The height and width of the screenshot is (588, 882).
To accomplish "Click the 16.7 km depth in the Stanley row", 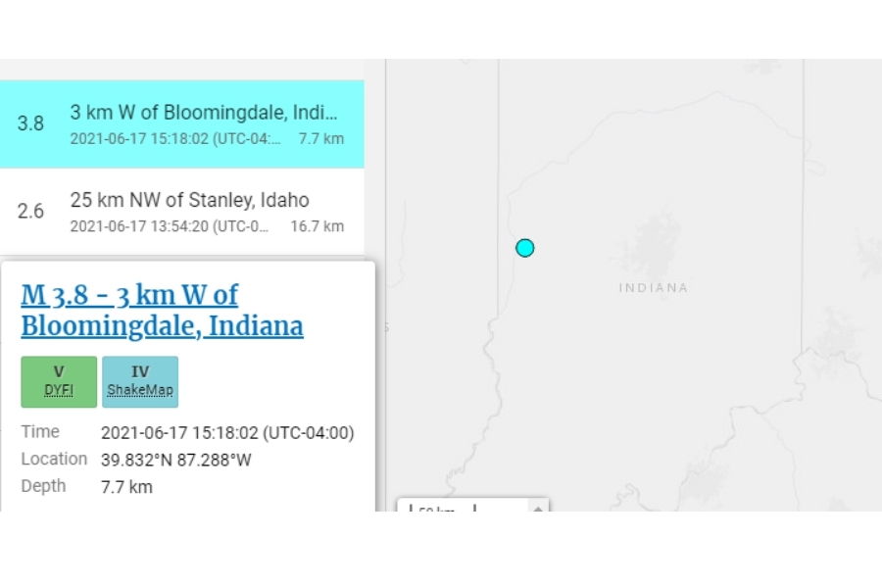I will point(318,226).
